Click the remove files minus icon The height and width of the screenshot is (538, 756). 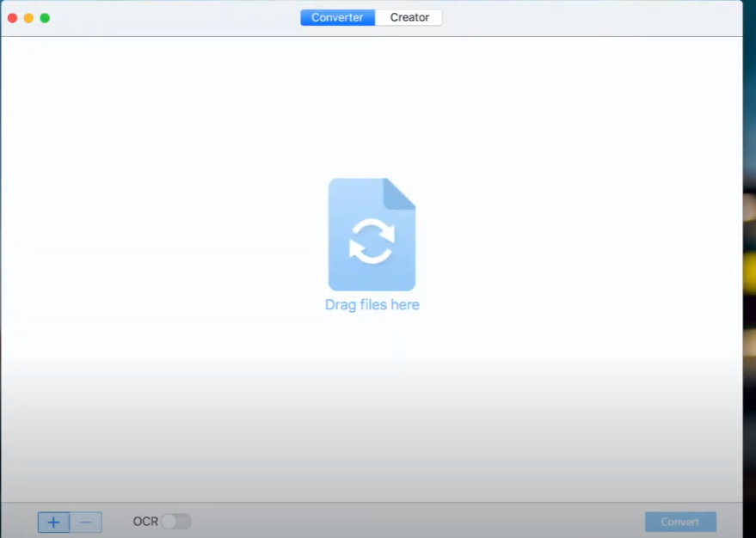coord(85,522)
